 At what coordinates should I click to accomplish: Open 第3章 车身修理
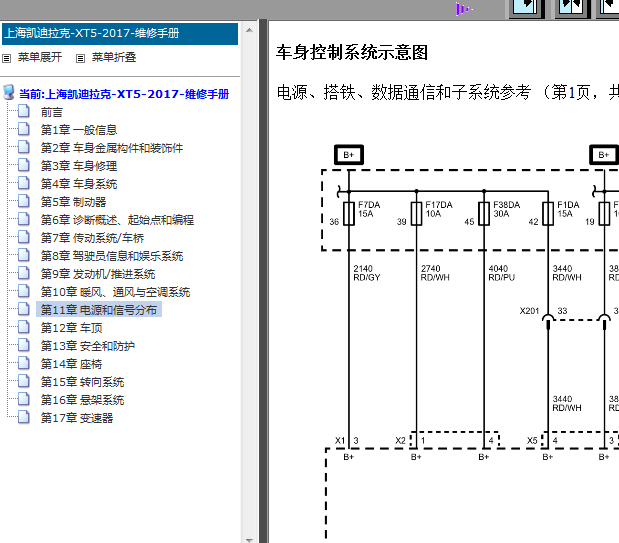[x=79, y=166]
